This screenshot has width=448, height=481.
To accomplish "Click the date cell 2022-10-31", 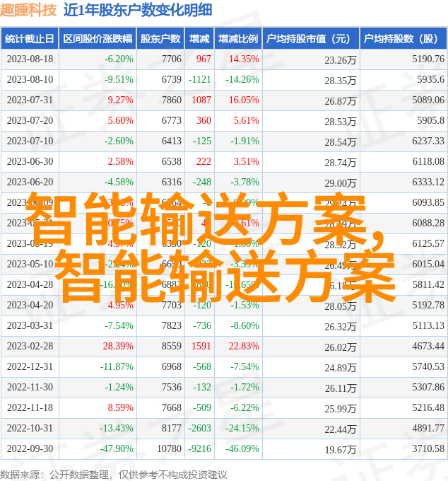I will pos(30,429).
